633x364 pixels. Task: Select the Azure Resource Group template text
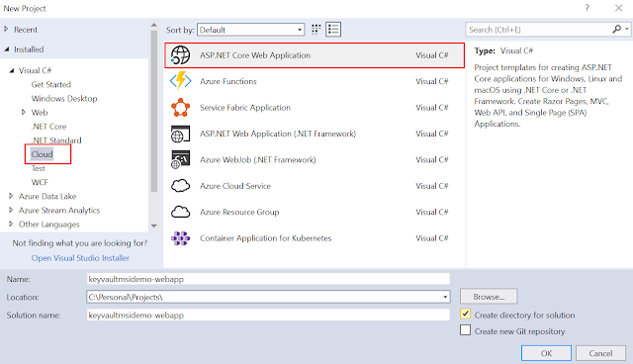(239, 212)
